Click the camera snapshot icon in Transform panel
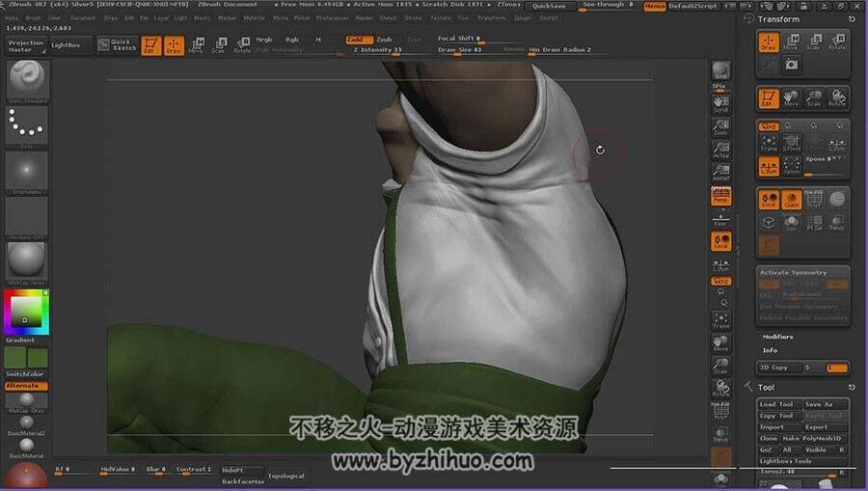868x491 pixels. pos(792,65)
